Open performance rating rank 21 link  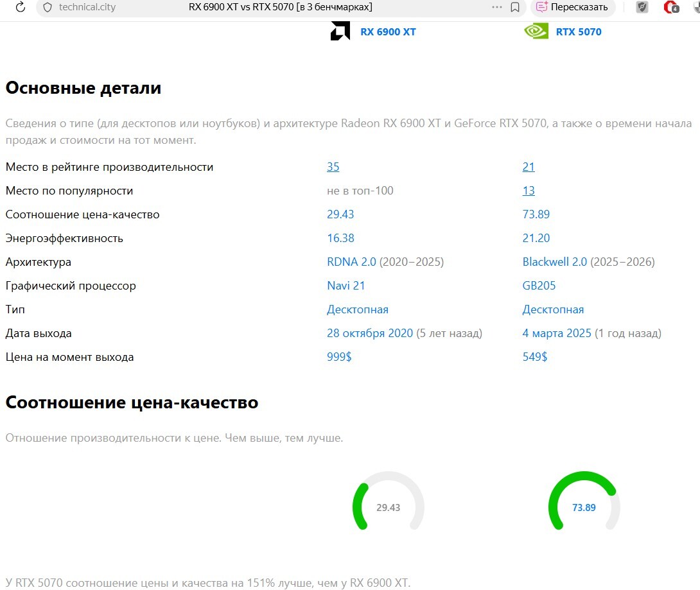click(529, 167)
